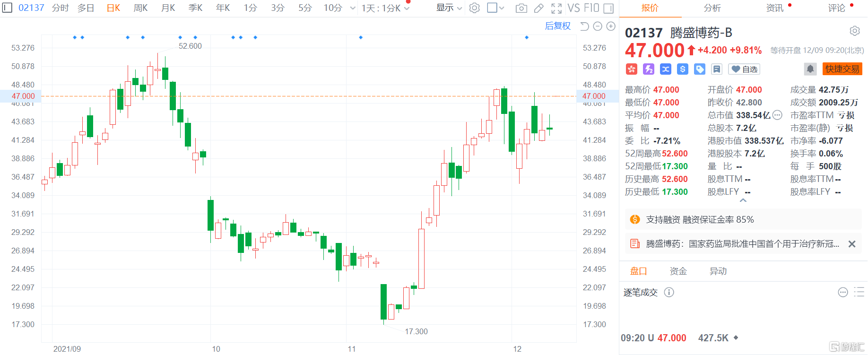868x355 pixels.
Task: Open the 腾盛博药 news headline link
Action: (743, 244)
